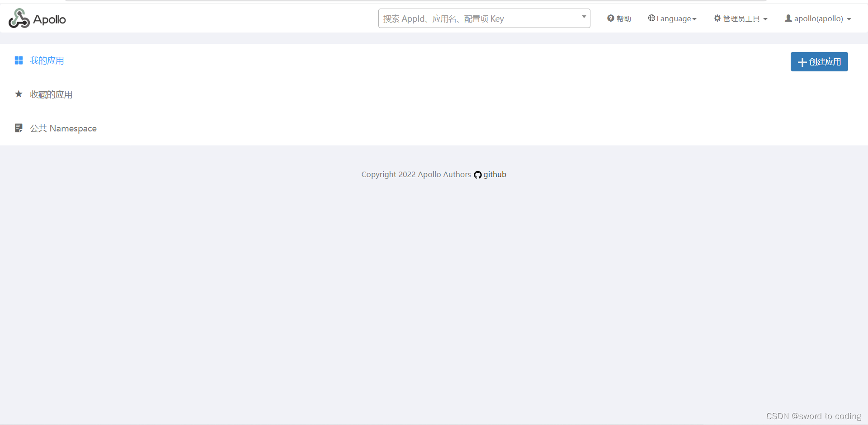Click the globe icon next to Language
Viewport: 868px width, 425px height.
tap(651, 18)
